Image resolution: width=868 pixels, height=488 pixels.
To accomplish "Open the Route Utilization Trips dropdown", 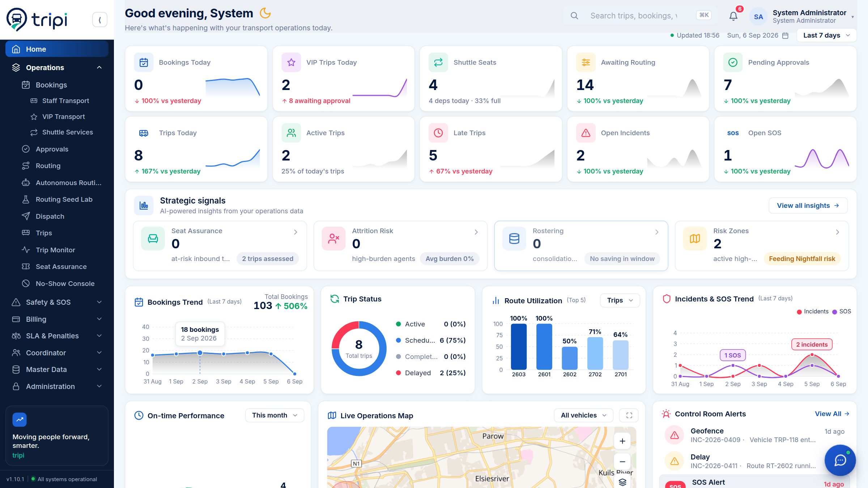I will point(620,300).
